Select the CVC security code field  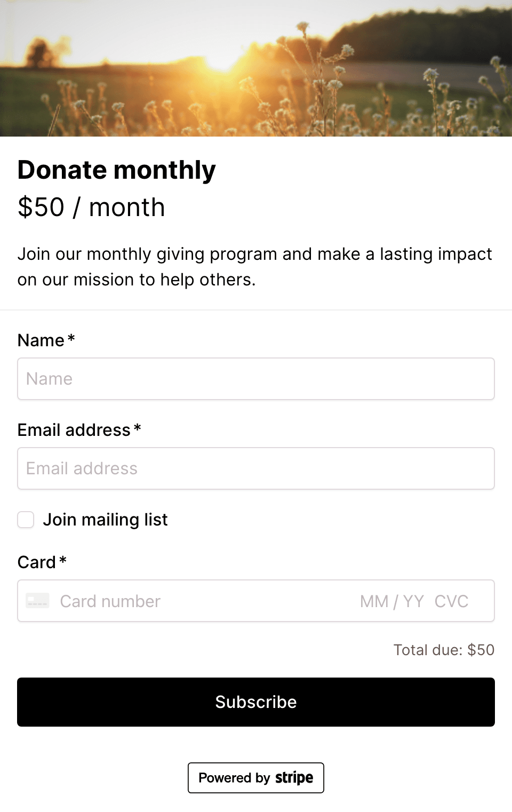[451, 601]
